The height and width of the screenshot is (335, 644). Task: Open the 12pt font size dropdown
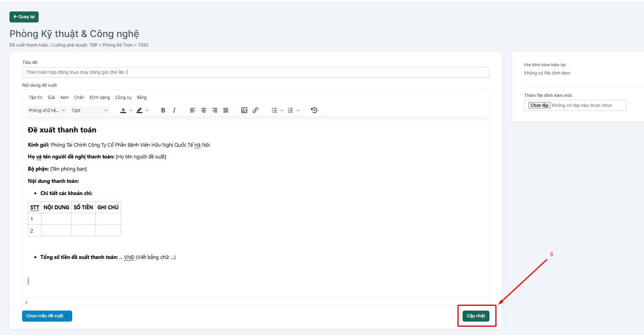coord(90,110)
